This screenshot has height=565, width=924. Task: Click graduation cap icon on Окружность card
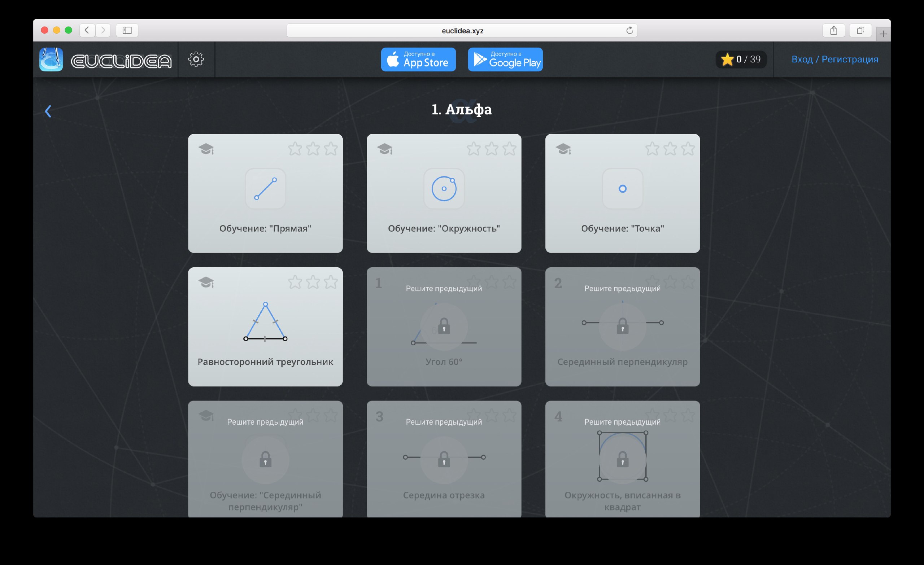(x=384, y=149)
